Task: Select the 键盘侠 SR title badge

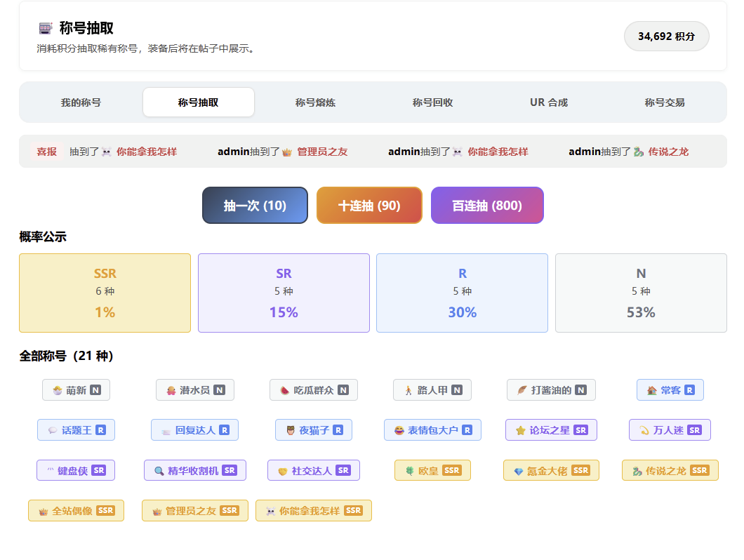Action: [76, 470]
